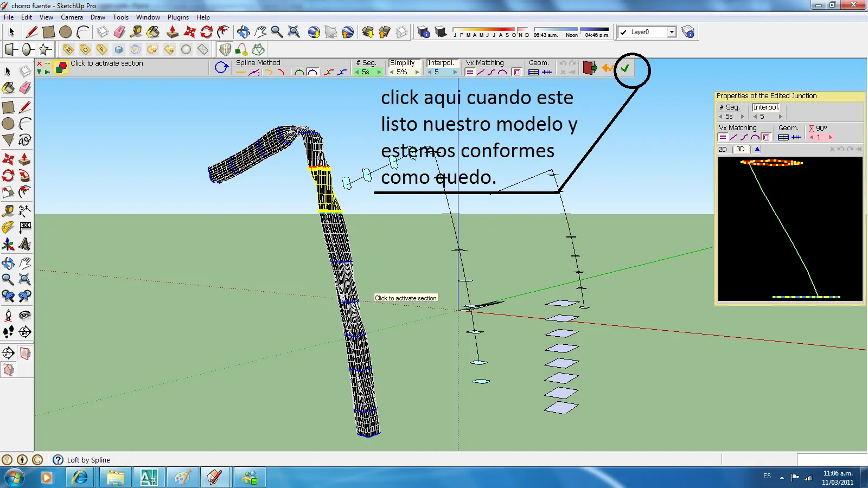Viewport: 868px width, 488px height.
Task: Select the Paint Bucket tool in top toolbar
Action: [x=153, y=32]
